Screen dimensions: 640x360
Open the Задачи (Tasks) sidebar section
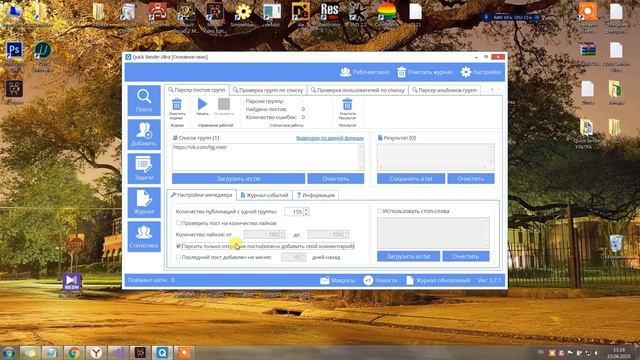(x=144, y=169)
